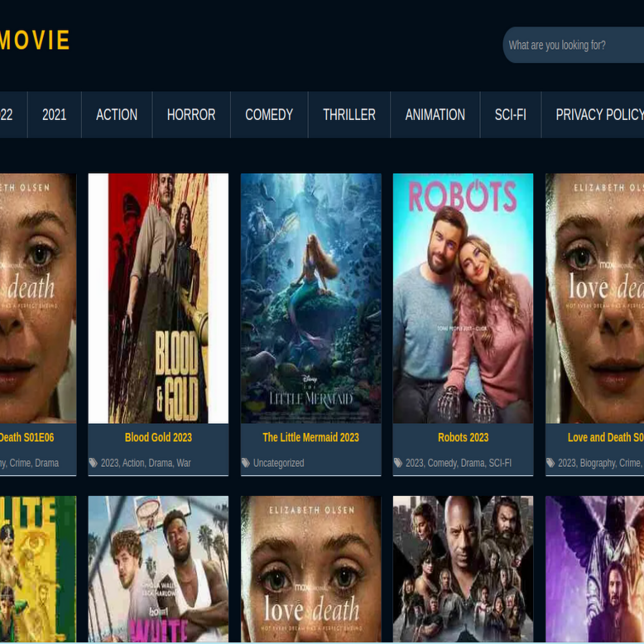644x644 pixels.
Task: Open the Love & Death poster in second row
Action: coord(311,569)
